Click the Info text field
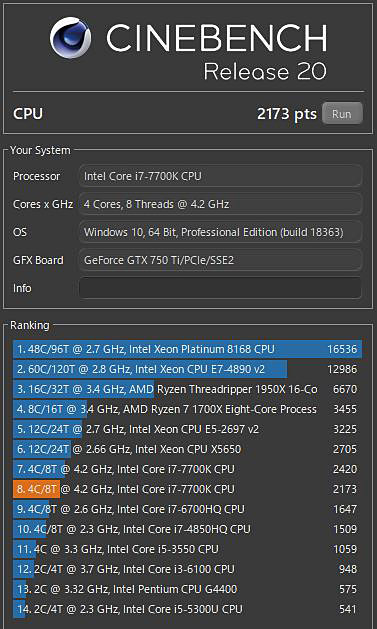Screen dimensions: 377x629 pyautogui.click(x=220, y=288)
